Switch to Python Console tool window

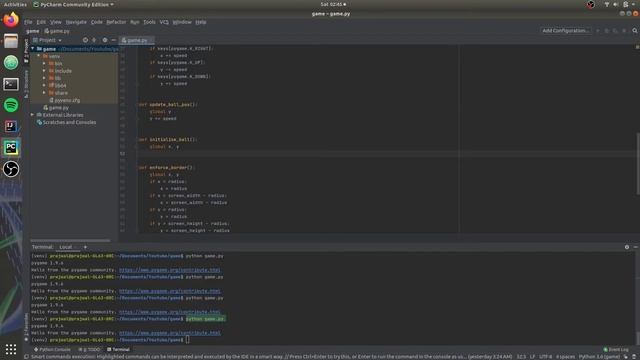click(52, 349)
